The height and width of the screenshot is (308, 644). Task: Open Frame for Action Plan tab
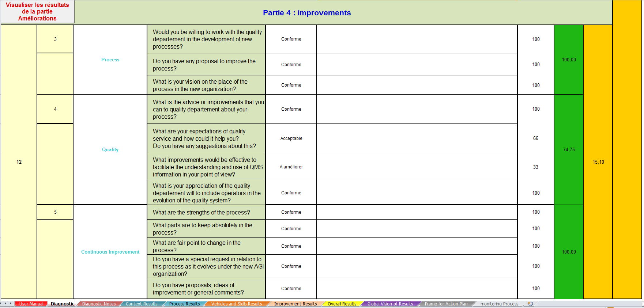click(x=446, y=304)
